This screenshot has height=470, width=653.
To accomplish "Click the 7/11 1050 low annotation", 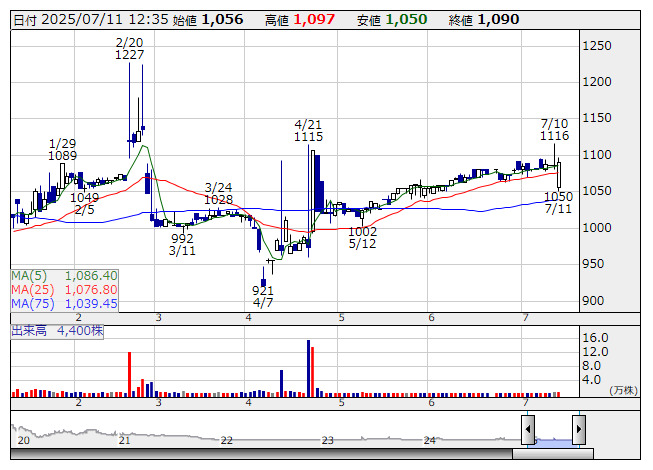I will [558, 203].
